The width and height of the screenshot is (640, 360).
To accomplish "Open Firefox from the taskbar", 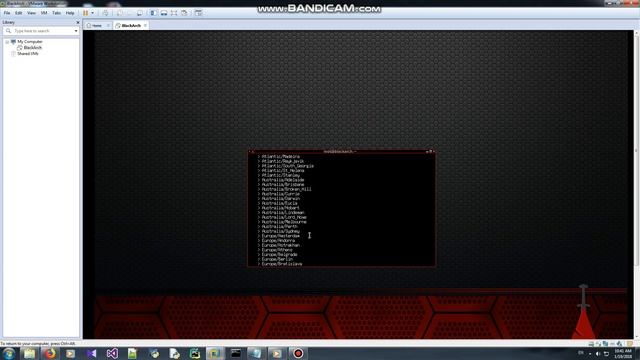I will click(50, 353).
